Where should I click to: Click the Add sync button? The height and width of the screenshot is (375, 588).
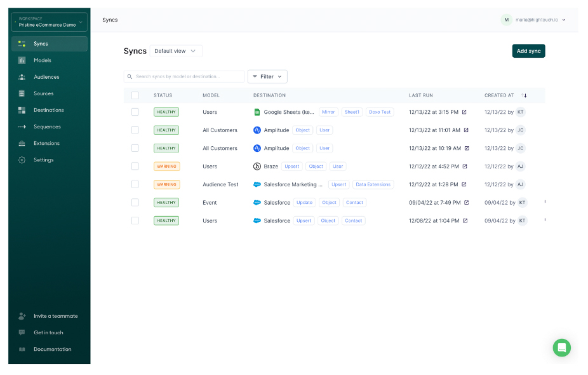point(528,51)
